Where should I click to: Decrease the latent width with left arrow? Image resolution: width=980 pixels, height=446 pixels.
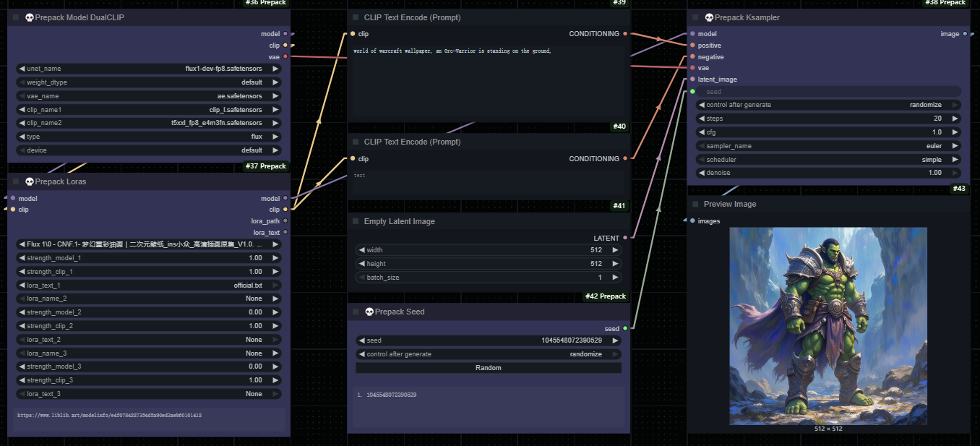point(361,250)
